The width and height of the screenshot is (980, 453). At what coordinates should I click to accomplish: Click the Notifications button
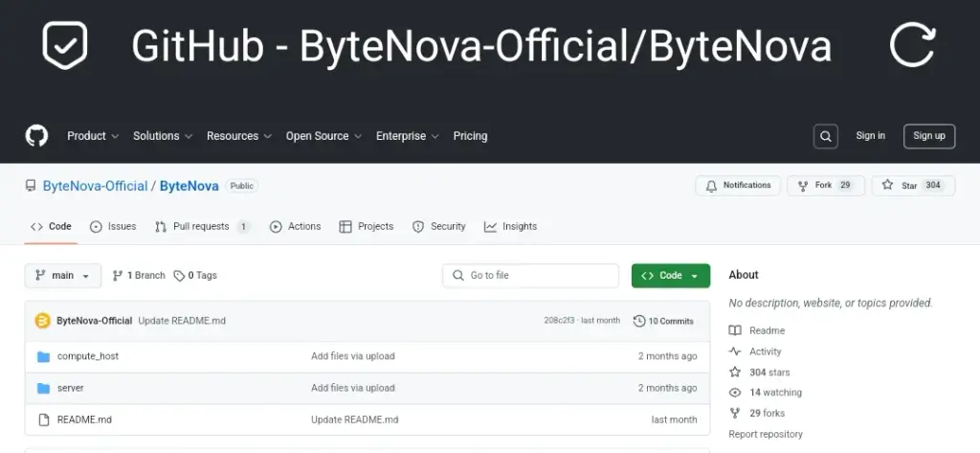point(738,186)
